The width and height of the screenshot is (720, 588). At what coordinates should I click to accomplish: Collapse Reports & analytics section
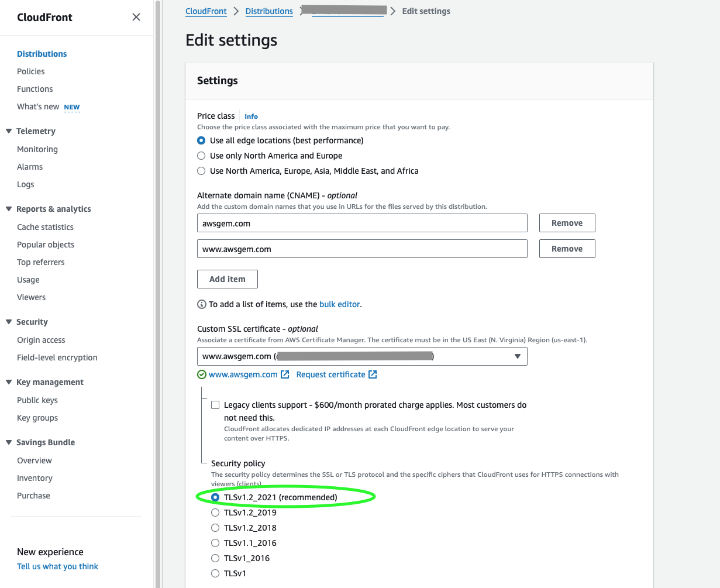(9, 209)
